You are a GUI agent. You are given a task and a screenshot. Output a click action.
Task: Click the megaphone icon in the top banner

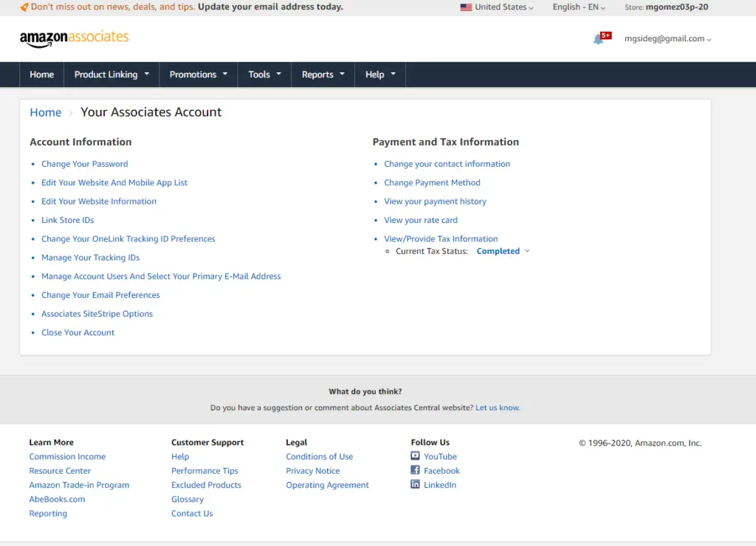pyautogui.click(x=24, y=7)
